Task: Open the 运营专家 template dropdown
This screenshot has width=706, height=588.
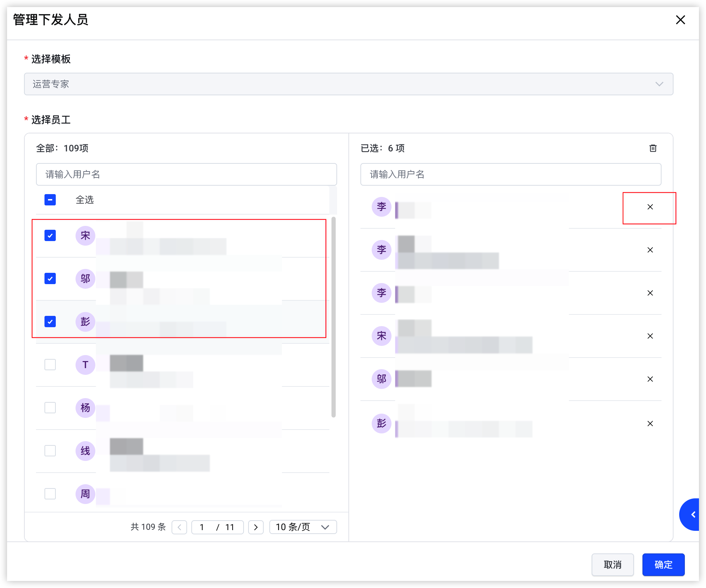Action: [x=348, y=84]
